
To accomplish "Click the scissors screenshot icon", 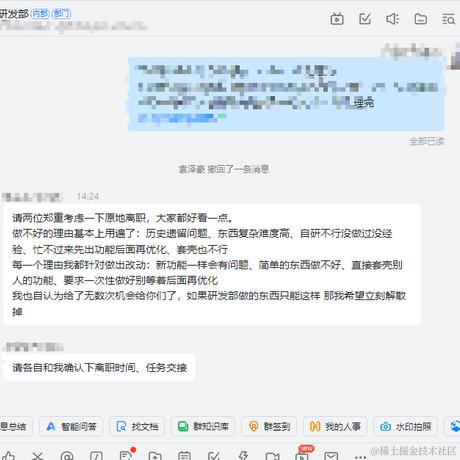I will [x=38, y=456].
